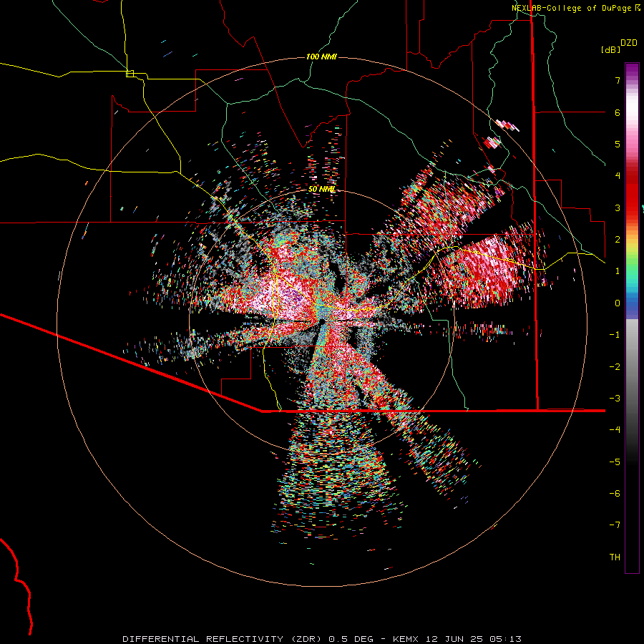Click the -7 value on color scale
Viewport: 644px width, 644px height.
click(x=615, y=525)
